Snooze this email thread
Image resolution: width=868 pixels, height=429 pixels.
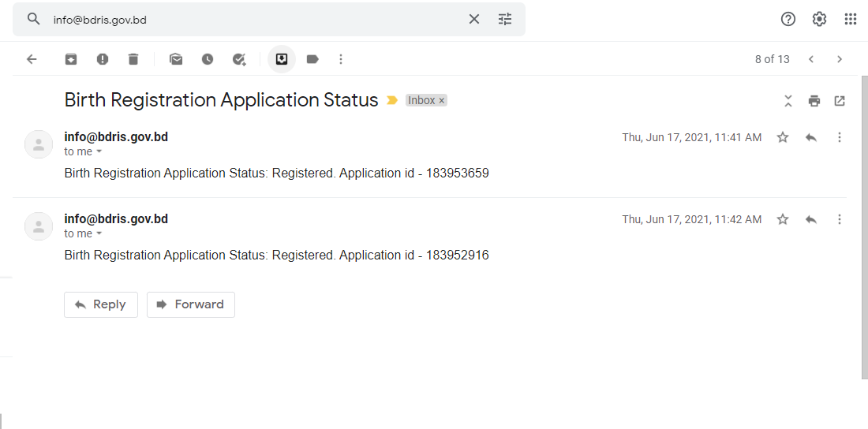coord(208,59)
